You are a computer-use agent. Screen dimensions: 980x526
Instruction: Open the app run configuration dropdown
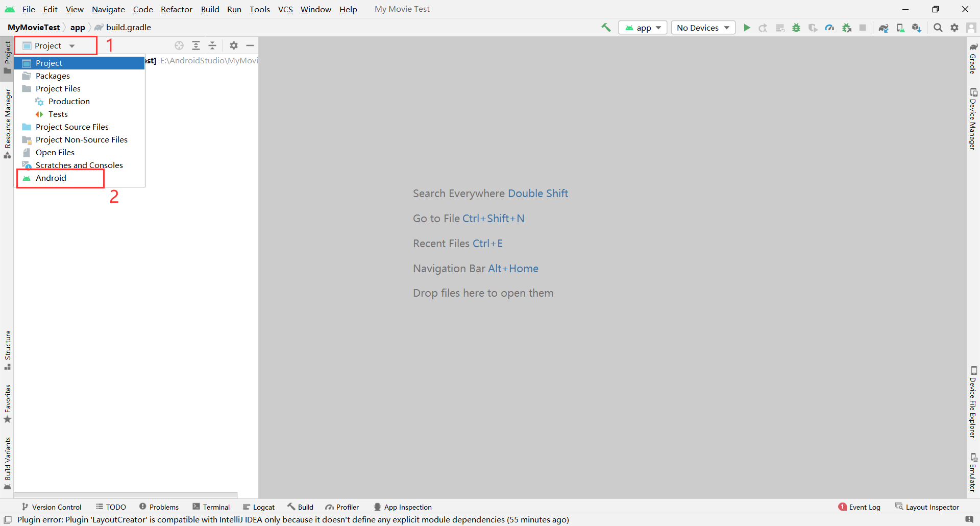pos(643,28)
